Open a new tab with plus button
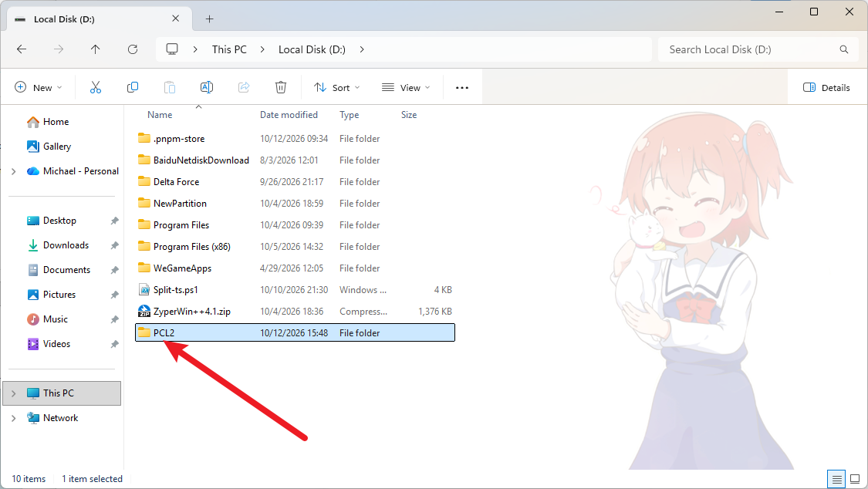The image size is (868, 489). 209,19
